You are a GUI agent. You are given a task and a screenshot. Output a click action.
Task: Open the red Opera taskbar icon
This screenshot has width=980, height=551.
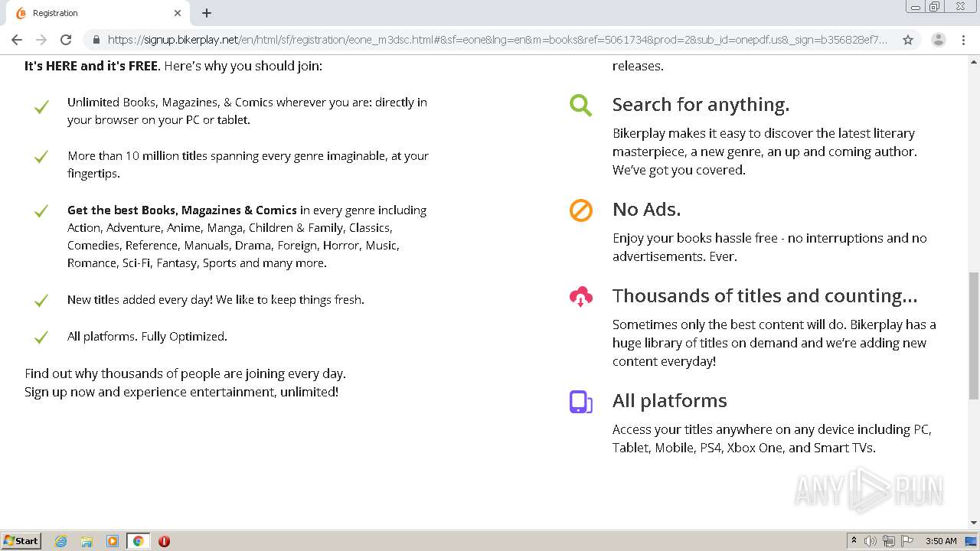point(164,541)
